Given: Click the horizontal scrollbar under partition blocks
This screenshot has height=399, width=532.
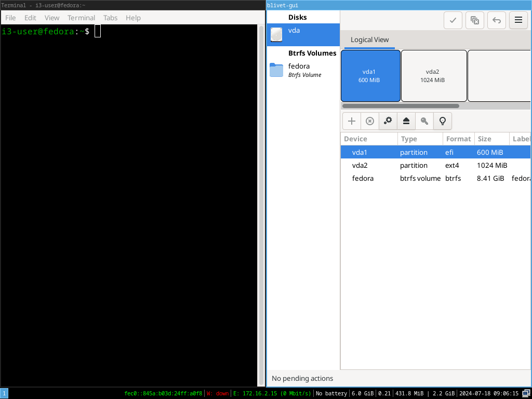Looking at the screenshot, I should [401, 106].
